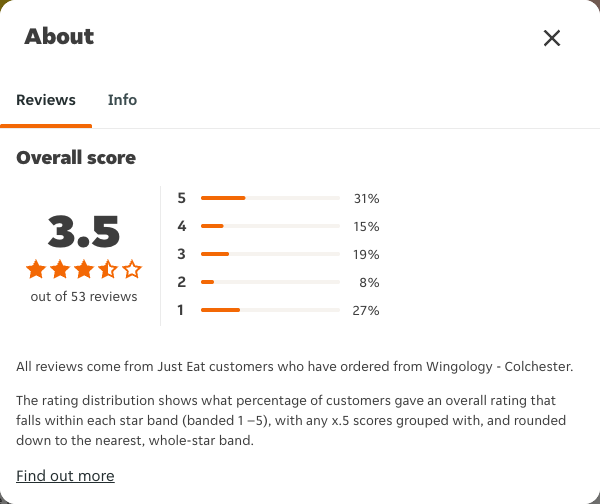Click the 3.5 overall score number
Screen dimensions: 600x504
click(84, 231)
